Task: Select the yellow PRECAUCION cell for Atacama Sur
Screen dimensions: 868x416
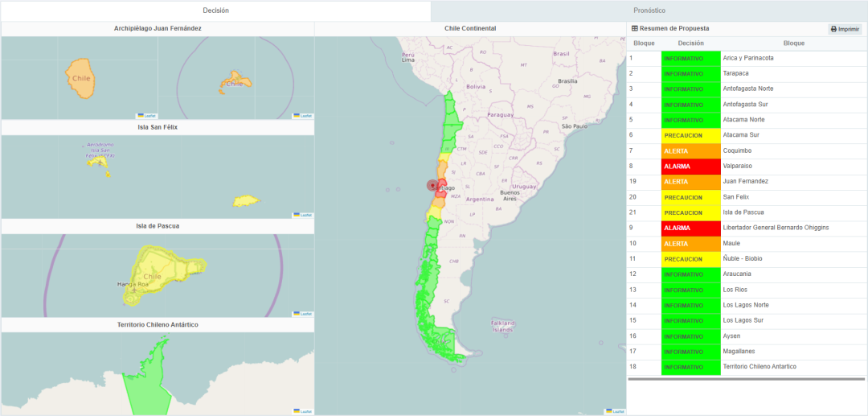Action: (x=690, y=135)
